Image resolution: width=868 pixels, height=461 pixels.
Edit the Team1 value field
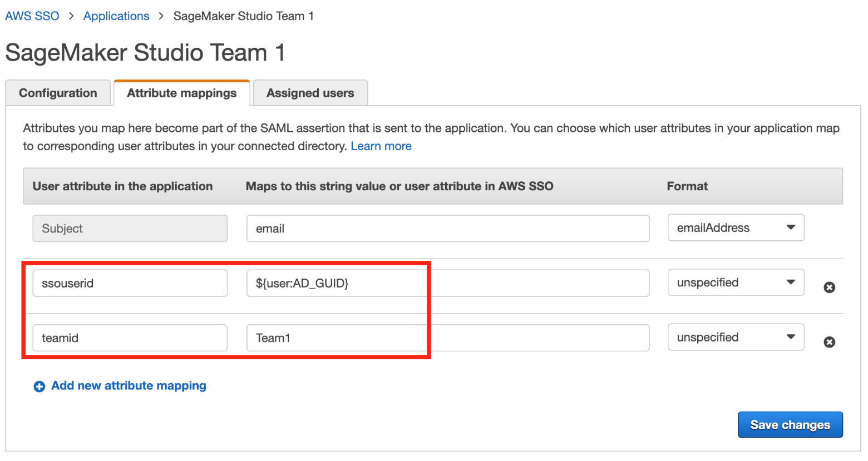coord(447,338)
